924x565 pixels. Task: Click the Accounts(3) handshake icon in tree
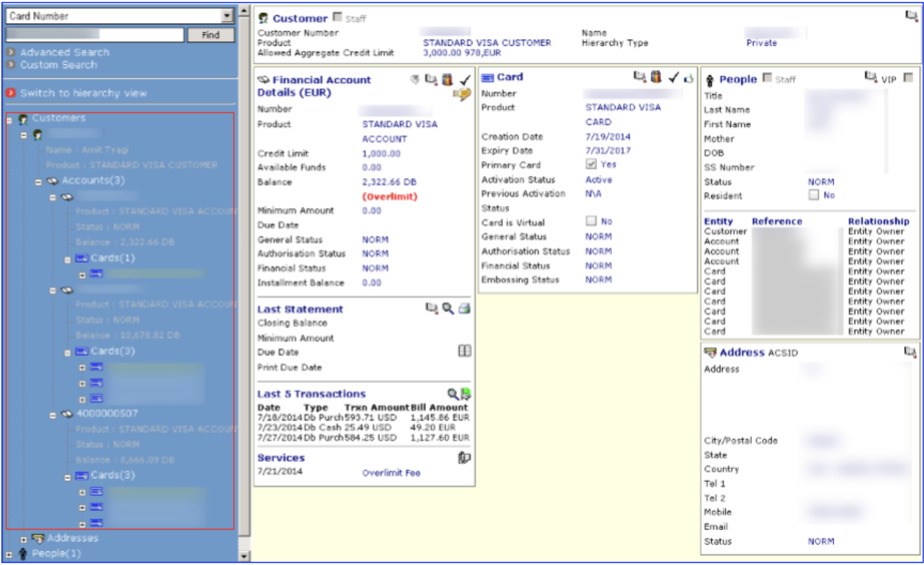(x=52, y=181)
